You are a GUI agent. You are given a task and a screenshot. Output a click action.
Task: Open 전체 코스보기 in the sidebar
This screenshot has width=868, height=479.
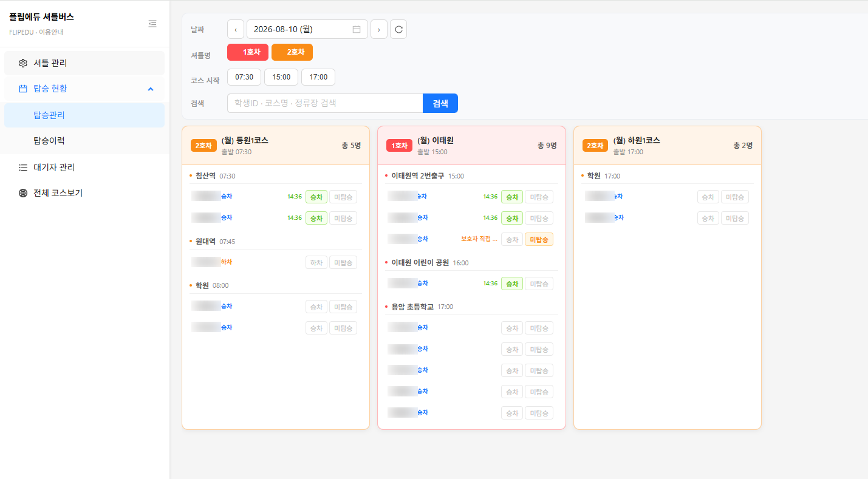coord(84,193)
